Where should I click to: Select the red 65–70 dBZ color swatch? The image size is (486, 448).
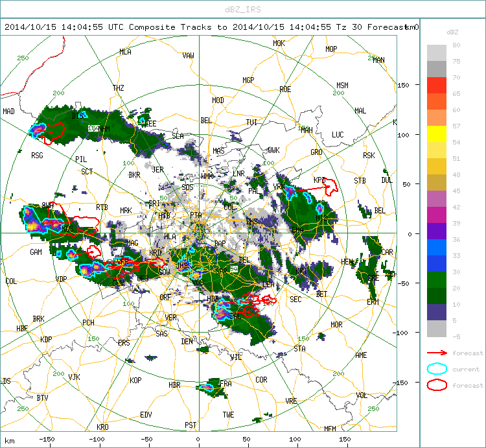(x=436, y=86)
